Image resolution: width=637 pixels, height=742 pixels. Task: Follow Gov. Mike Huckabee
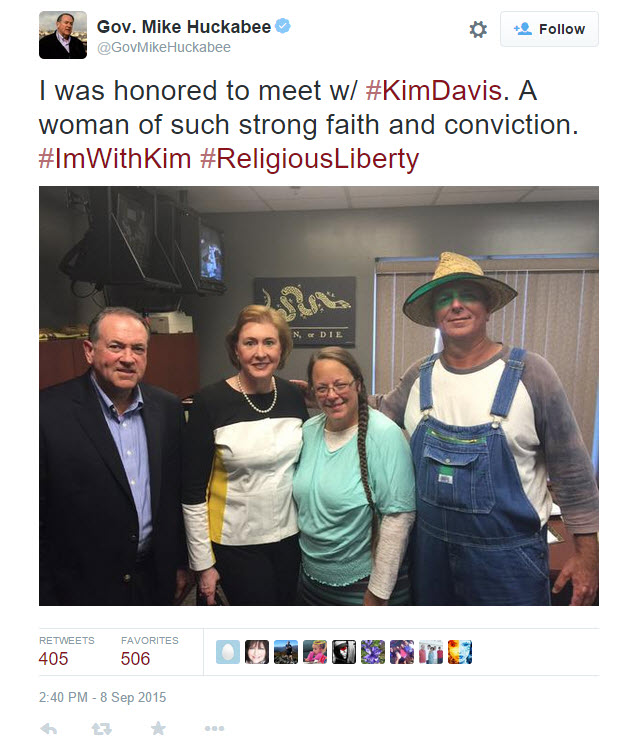pos(549,29)
